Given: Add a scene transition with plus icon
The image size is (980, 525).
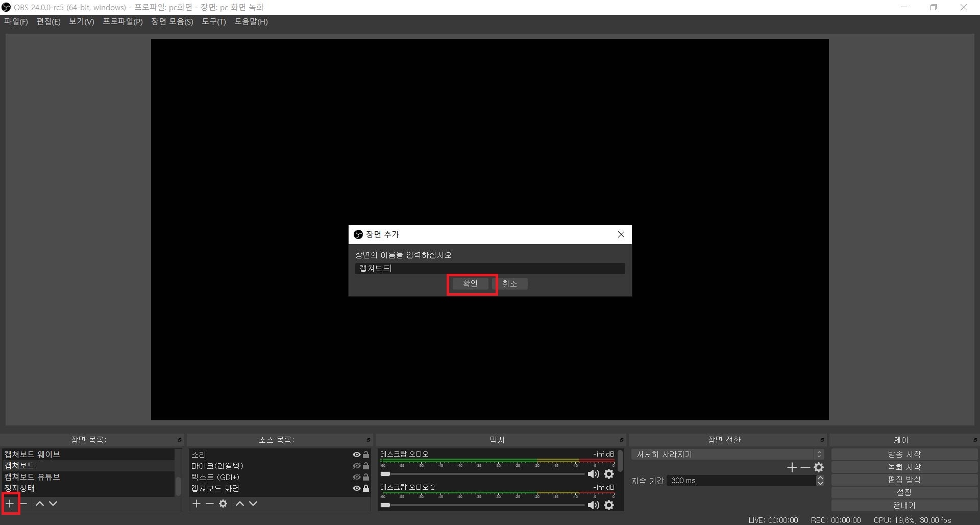Looking at the screenshot, I should [x=792, y=467].
